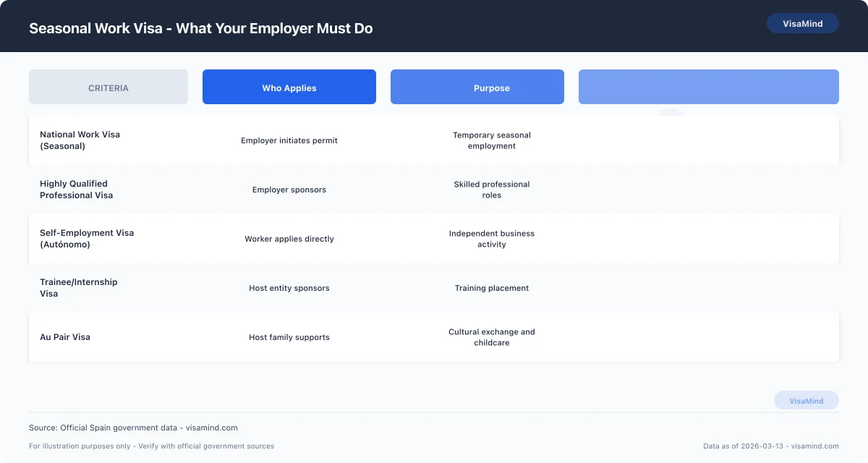Click the faded VisaMind button above the footer

tap(807, 400)
